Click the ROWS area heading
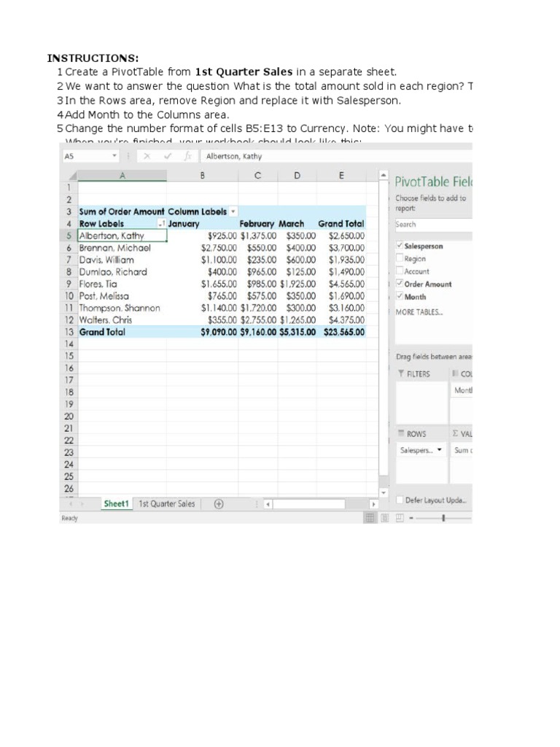The image size is (560, 747). click(413, 434)
